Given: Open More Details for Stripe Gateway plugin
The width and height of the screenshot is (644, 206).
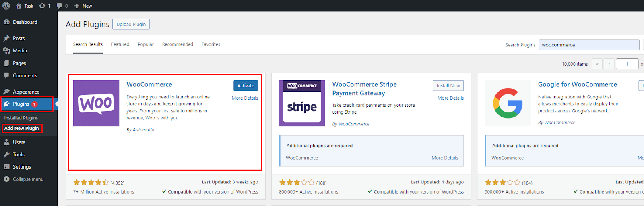Looking at the screenshot, I should coord(450,98).
